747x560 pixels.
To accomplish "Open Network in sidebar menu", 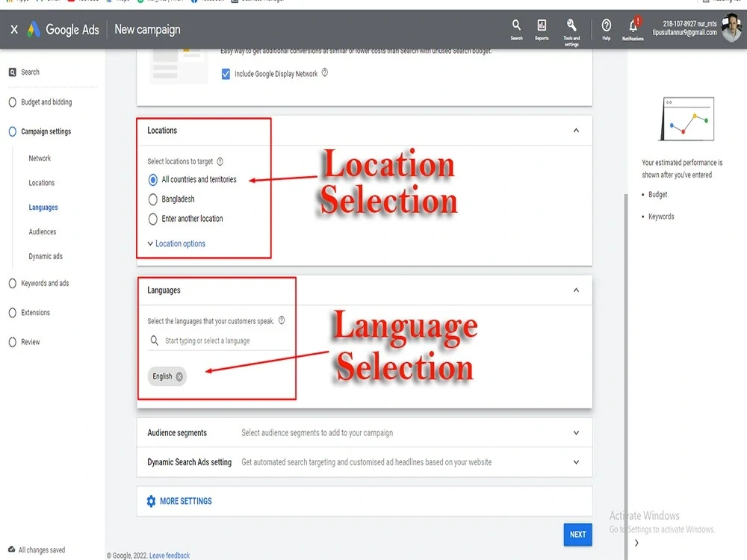I will tap(40, 158).
